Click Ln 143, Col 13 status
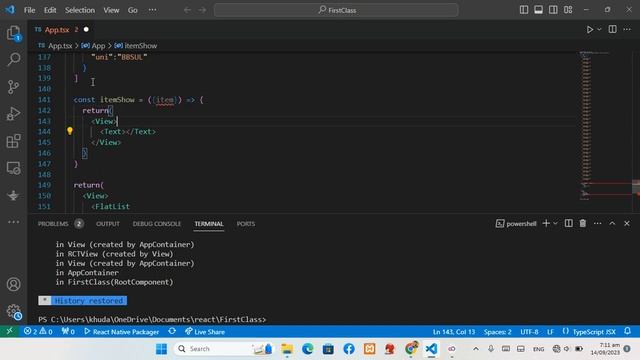The height and width of the screenshot is (360, 640). click(454, 332)
